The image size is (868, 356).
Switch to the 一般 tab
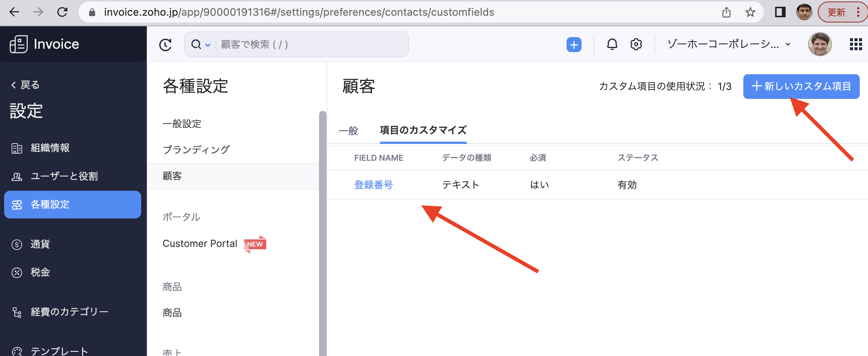348,130
